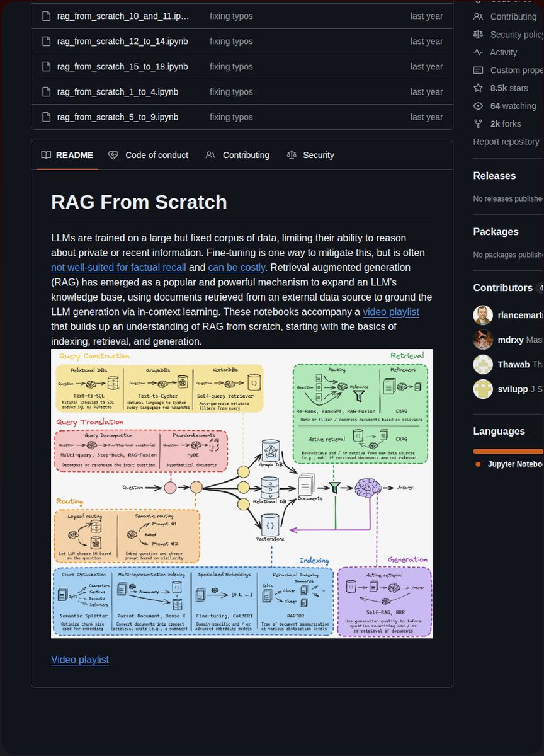Switch to the Security tab
The height and width of the screenshot is (756, 544).
pos(310,155)
